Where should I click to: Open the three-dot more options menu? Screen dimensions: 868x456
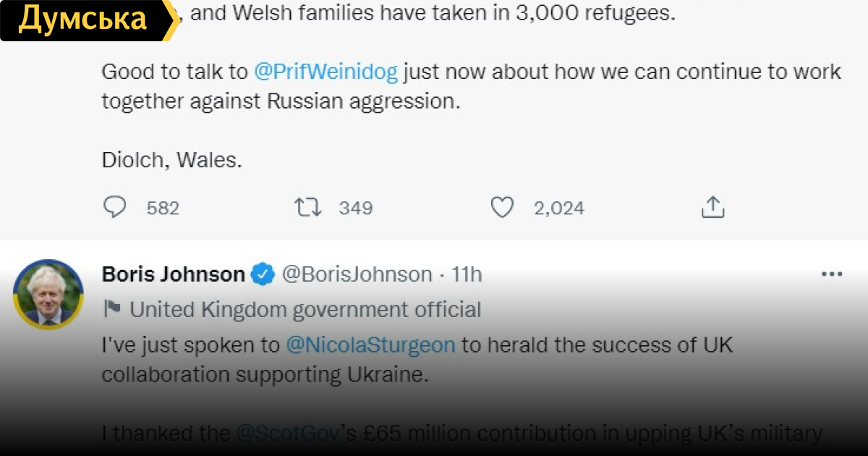tap(832, 275)
